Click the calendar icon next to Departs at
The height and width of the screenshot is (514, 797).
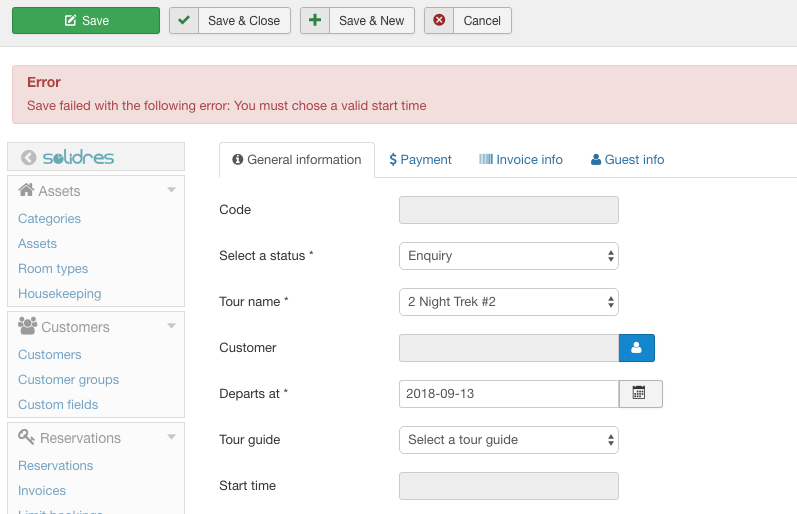tap(640, 394)
